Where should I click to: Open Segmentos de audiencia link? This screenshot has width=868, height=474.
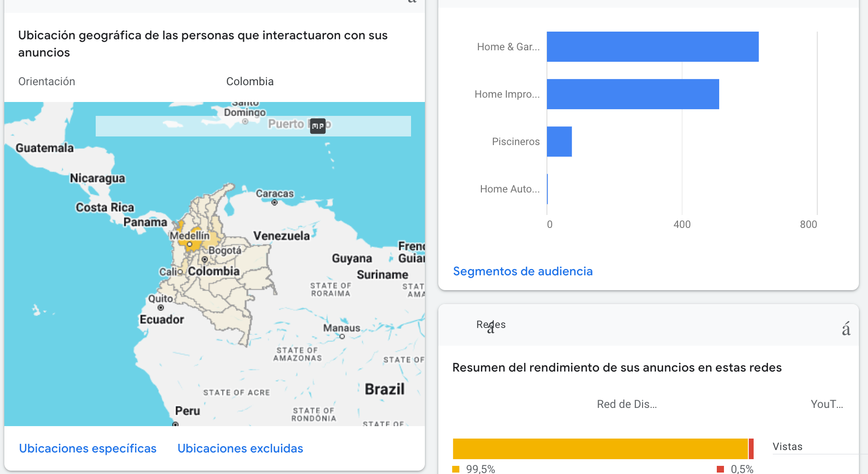tap(523, 271)
